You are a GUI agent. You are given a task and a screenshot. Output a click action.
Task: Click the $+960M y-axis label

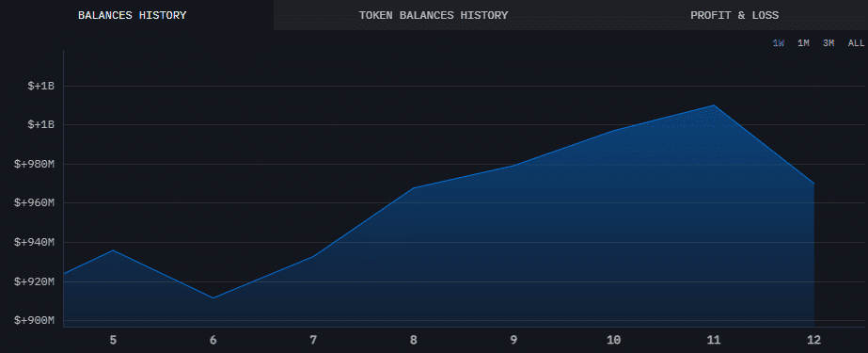tap(34, 202)
